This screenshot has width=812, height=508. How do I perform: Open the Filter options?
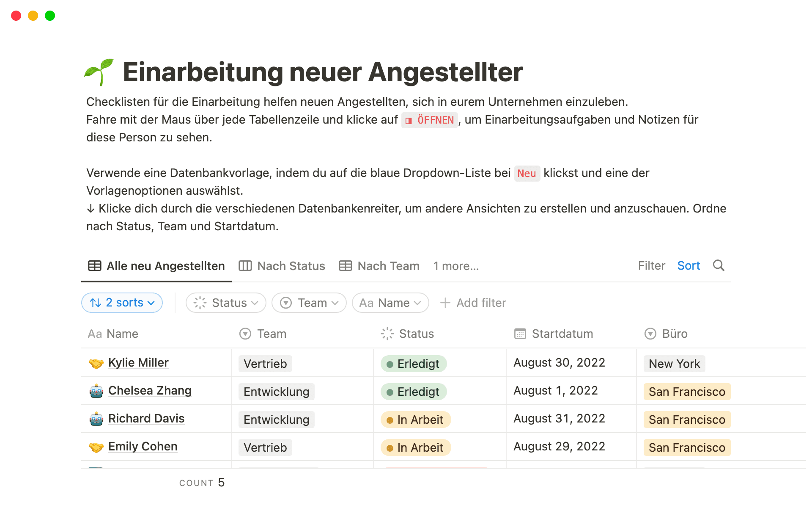point(651,266)
